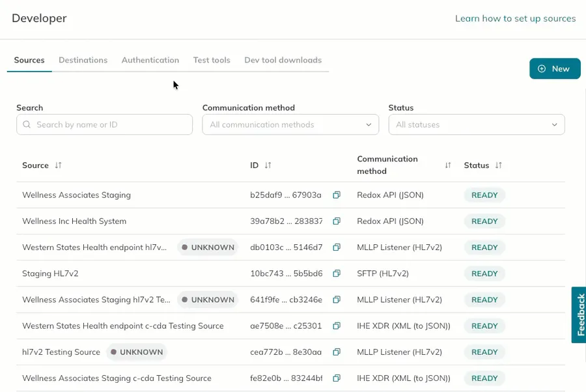Open the All statuses dropdown
Viewport: 586px width, 392px height.
pyautogui.click(x=477, y=124)
